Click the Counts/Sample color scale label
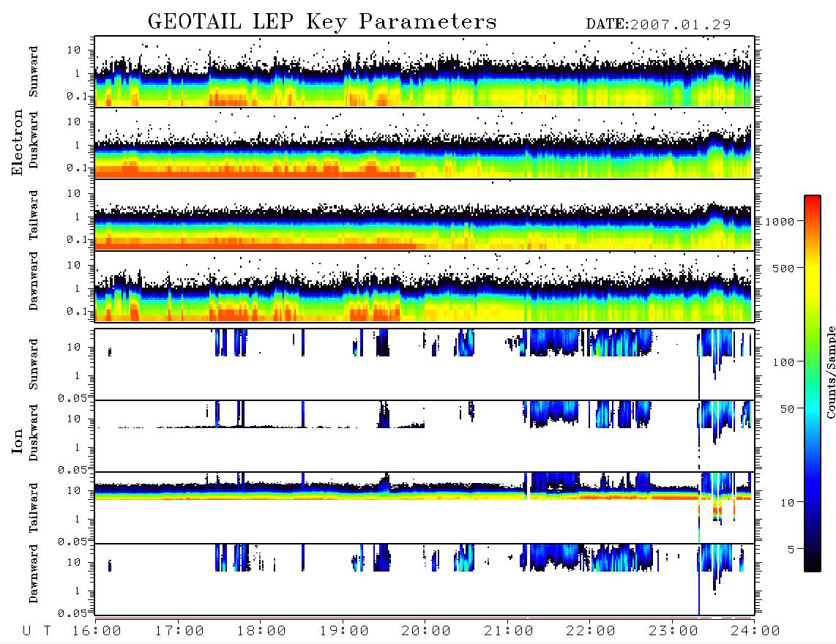 tap(830, 372)
